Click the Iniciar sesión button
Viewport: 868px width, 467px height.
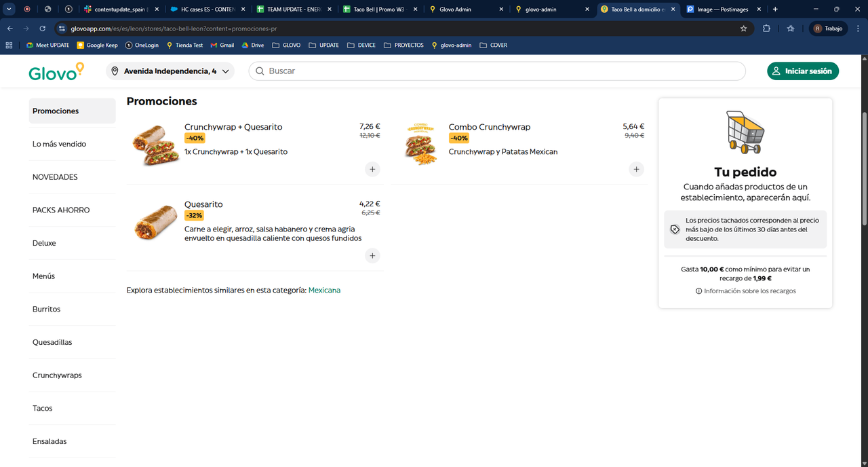[x=803, y=71]
